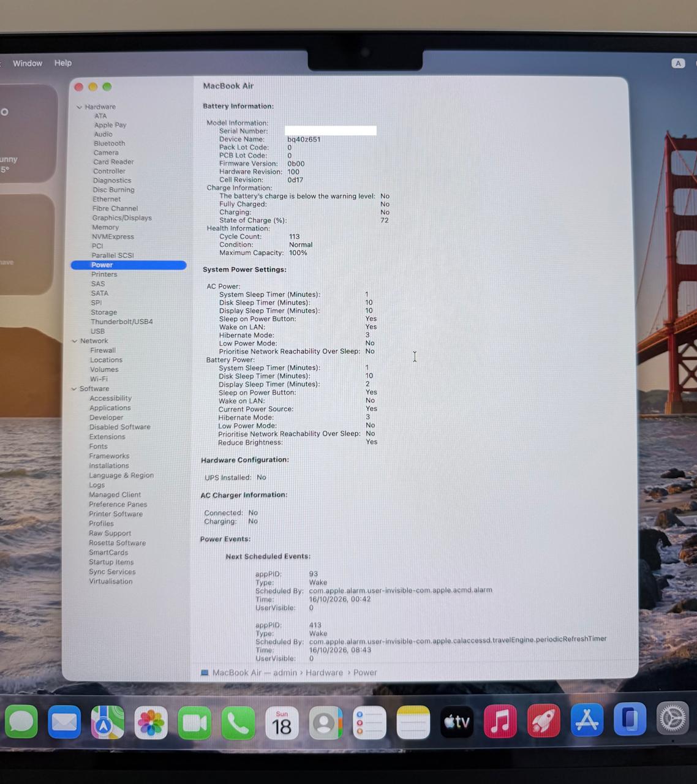Click Power in the bottom path bar
The image size is (697, 784).
pos(365,673)
